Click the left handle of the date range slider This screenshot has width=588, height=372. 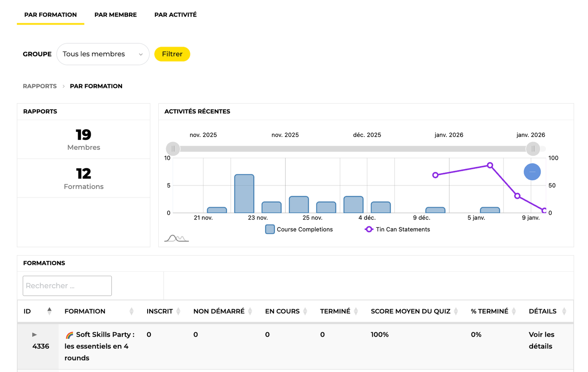173,149
